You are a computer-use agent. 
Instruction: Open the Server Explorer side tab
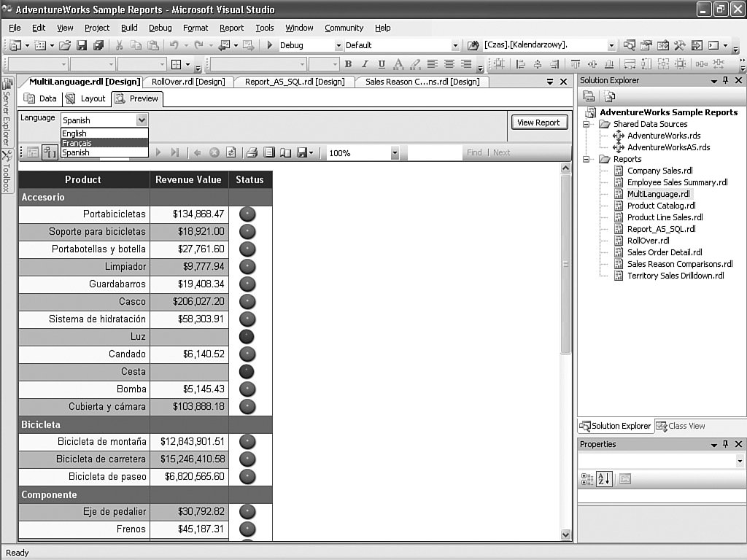[6, 112]
